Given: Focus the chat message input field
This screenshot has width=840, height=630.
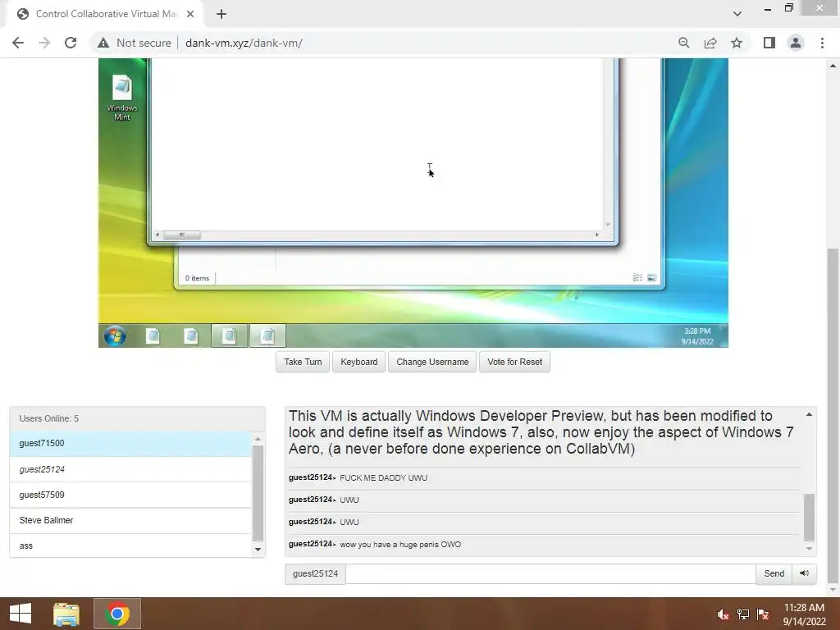Looking at the screenshot, I should pos(550,573).
